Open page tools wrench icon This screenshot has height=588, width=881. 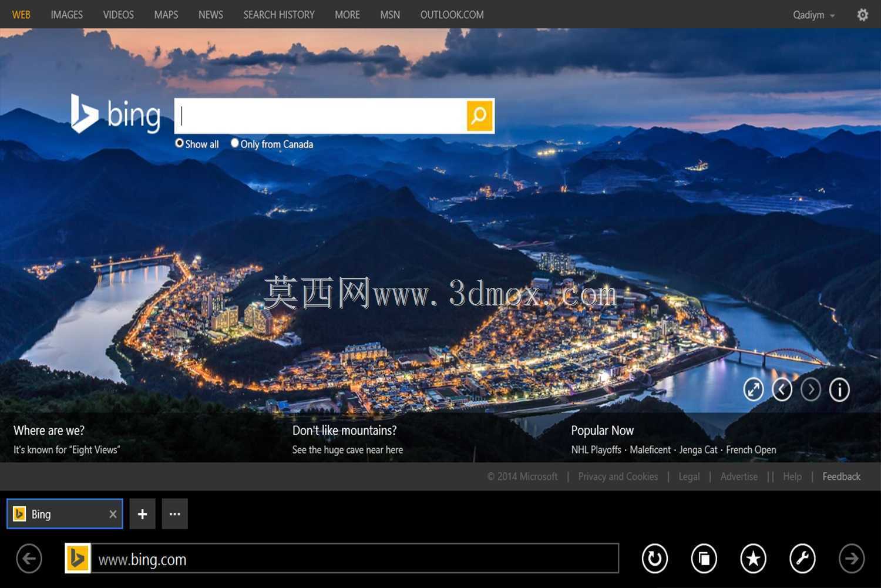coord(802,558)
